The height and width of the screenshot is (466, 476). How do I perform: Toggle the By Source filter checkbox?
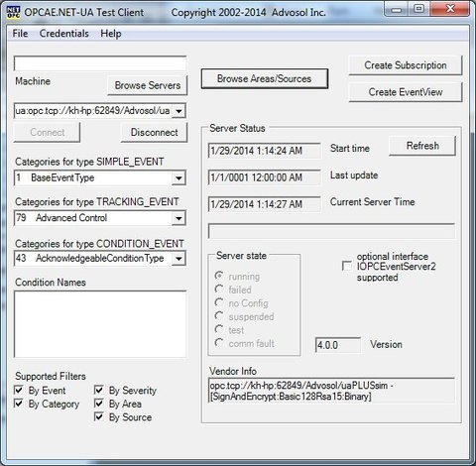(x=99, y=416)
